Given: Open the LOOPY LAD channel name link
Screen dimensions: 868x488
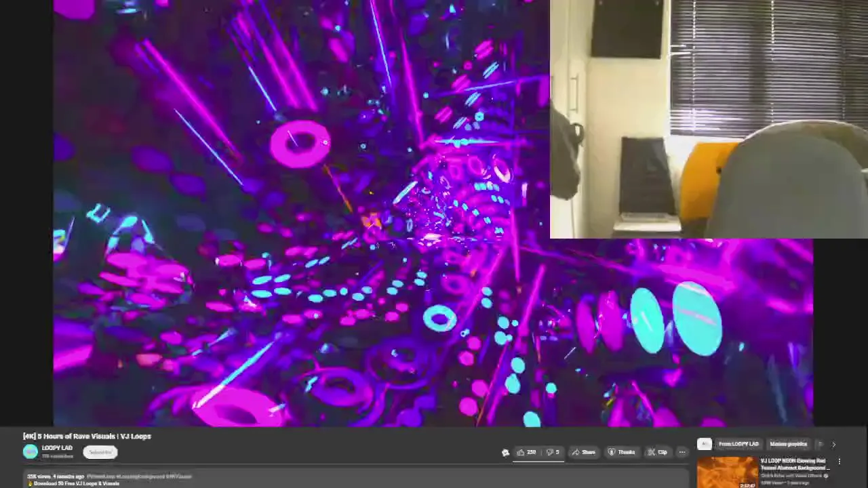Looking at the screenshot, I should (57, 448).
